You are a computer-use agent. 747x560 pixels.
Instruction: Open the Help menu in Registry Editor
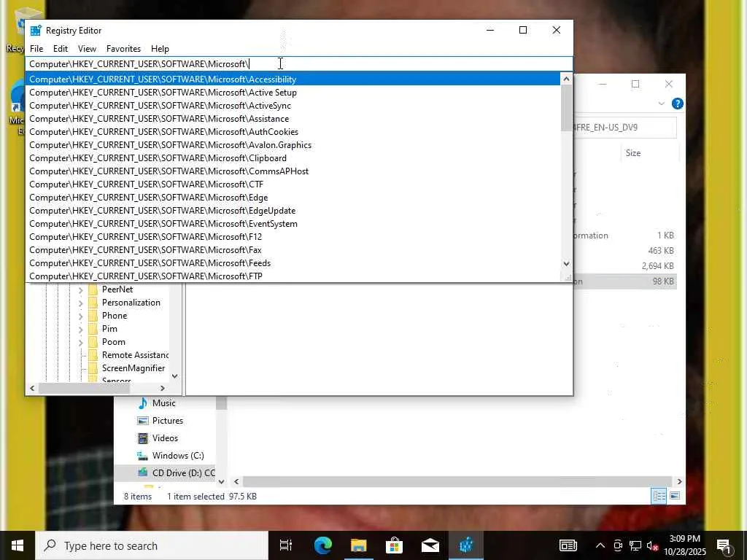point(160,49)
